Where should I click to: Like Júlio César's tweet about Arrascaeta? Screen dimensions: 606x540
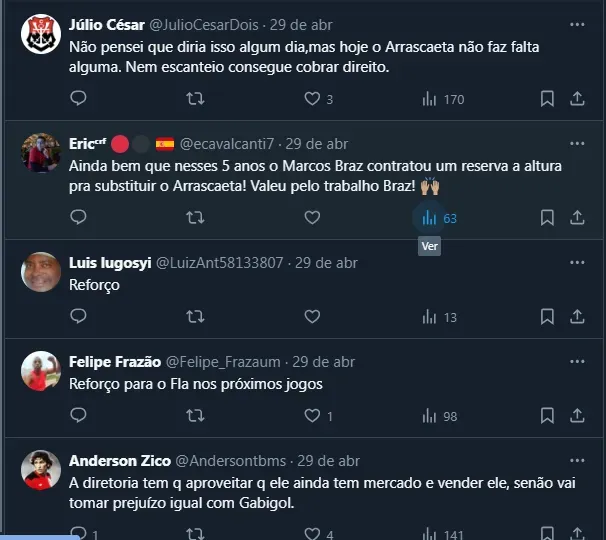[x=312, y=99]
